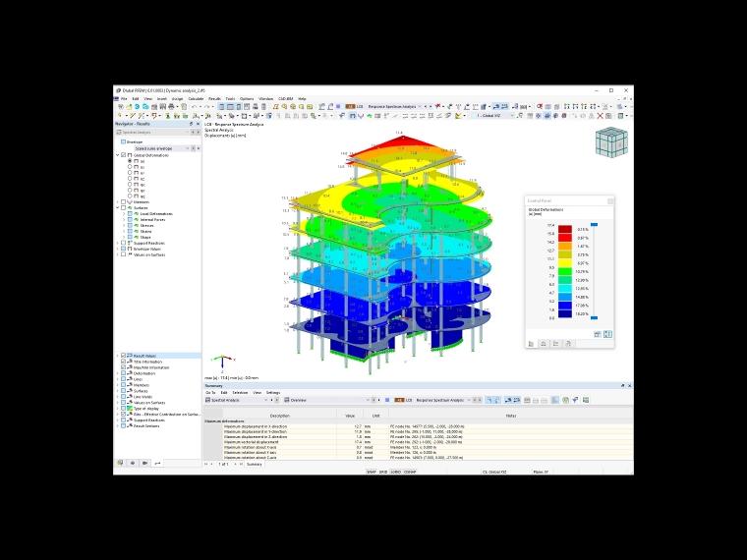This screenshot has width=747, height=560.
Task: Click the colored LC8 badge in the main toolbar
Action: click(x=350, y=107)
